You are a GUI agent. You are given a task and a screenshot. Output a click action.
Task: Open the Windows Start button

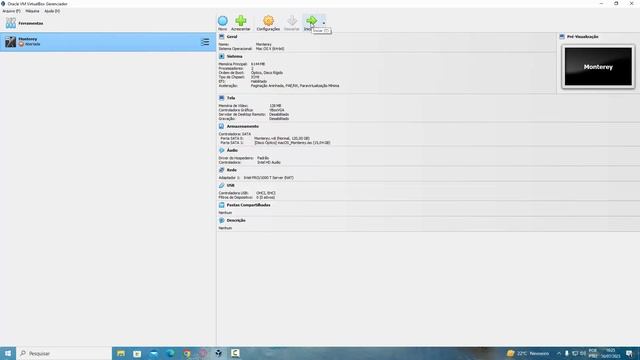click(8, 353)
